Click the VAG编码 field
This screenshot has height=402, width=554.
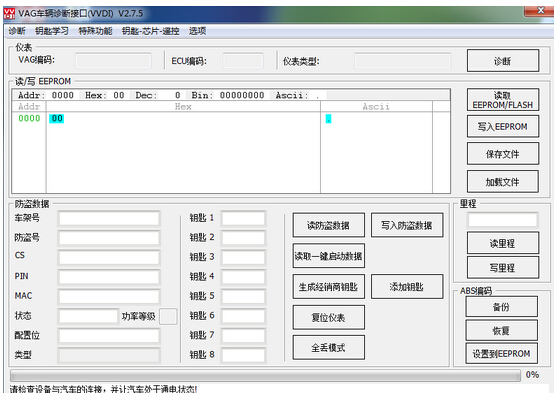(113, 61)
